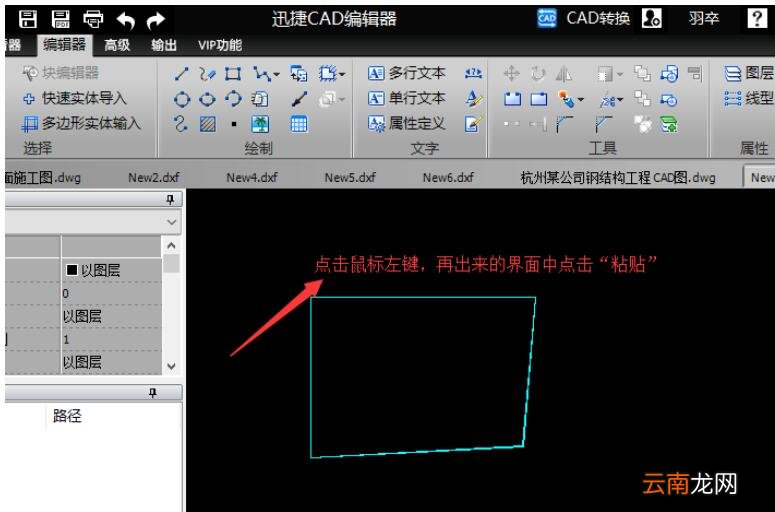Click 属性定义 attribute definition
775x512 pixels.
[x=406, y=123]
